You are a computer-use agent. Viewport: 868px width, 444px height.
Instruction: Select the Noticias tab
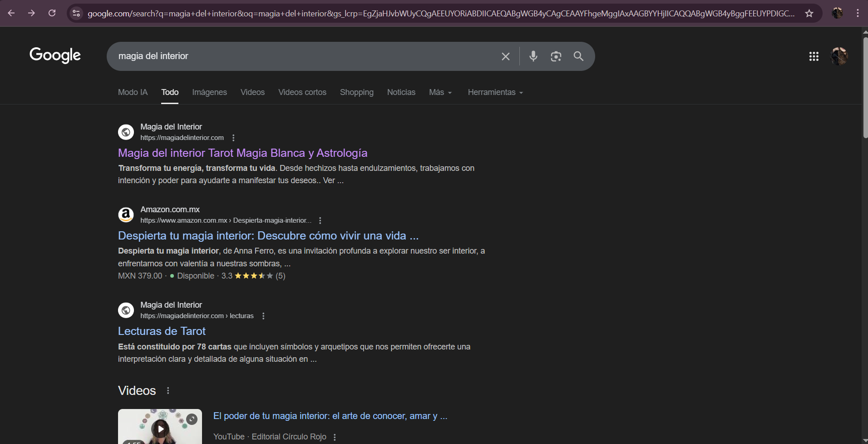401,92
